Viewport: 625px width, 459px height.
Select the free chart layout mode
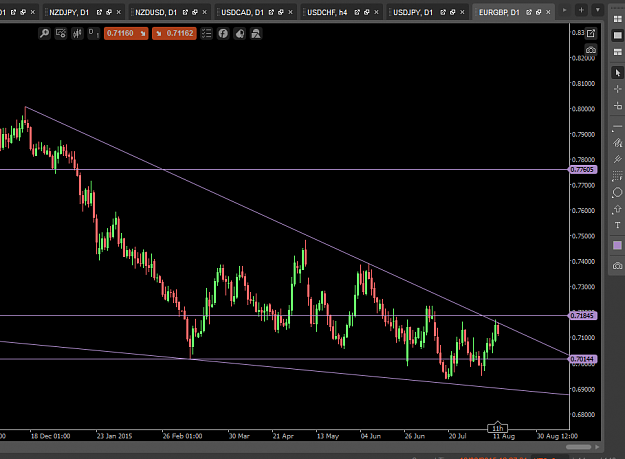(x=617, y=52)
